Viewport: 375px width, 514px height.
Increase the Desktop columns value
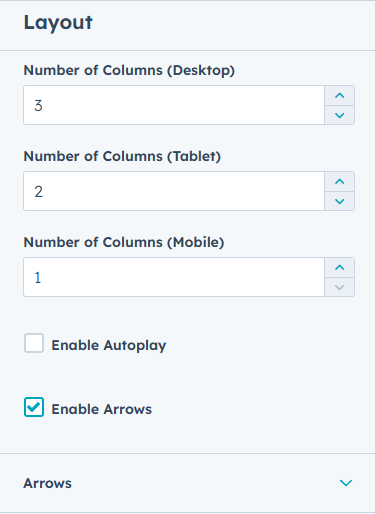tap(339, 96)
